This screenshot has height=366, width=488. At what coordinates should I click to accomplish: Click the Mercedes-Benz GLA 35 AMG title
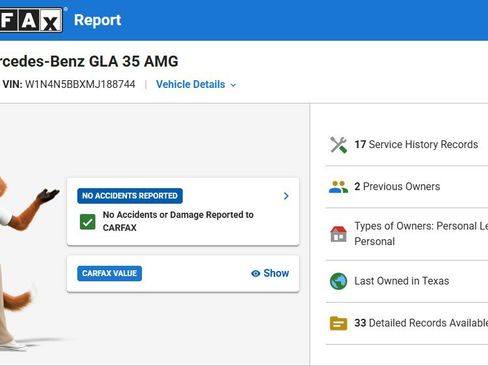click(x=89, y=61)
